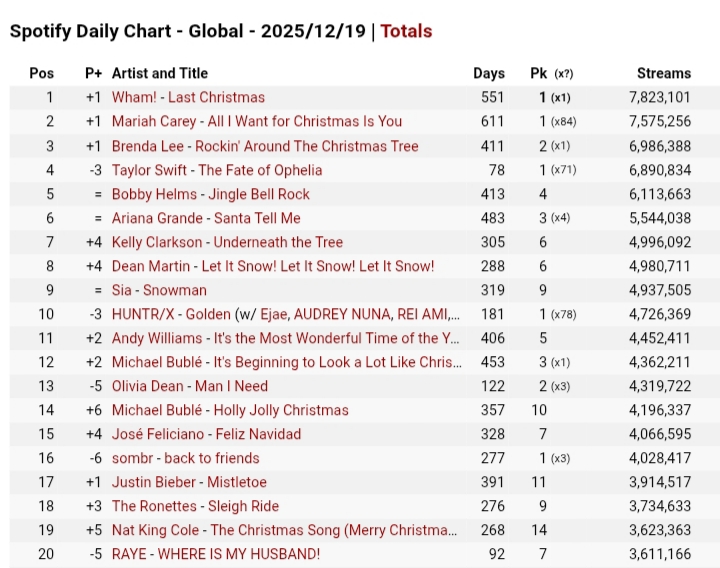Select Michael Bublé - Holly Jolly Christmas
The width and height of the screenshot is (720, 568).
pos(230,410)
